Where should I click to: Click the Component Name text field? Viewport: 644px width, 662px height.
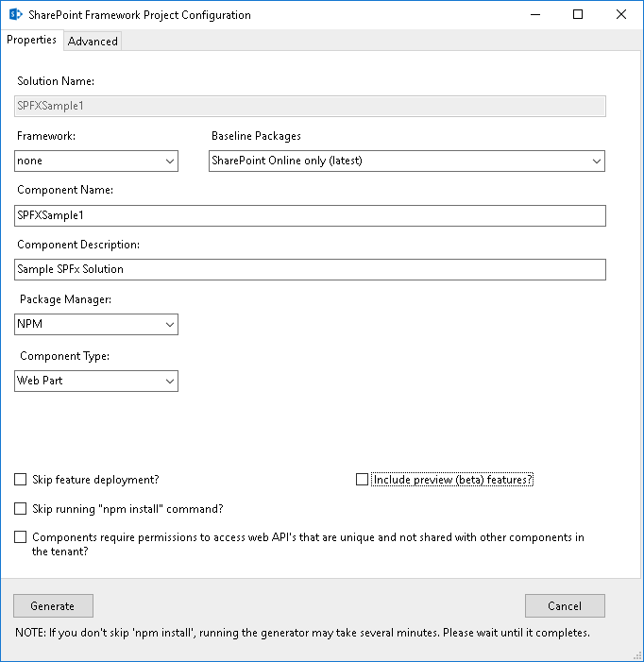[x=311, y=215]
